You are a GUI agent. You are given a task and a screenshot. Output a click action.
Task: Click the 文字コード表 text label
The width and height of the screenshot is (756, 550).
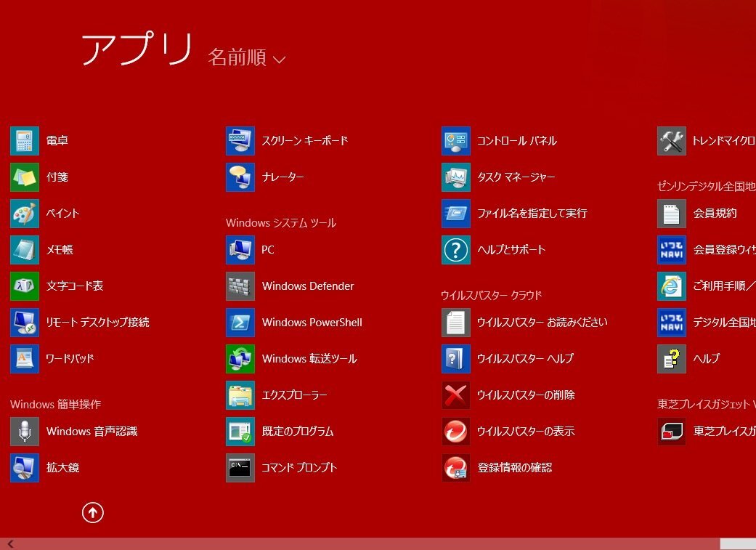point(75,286)
